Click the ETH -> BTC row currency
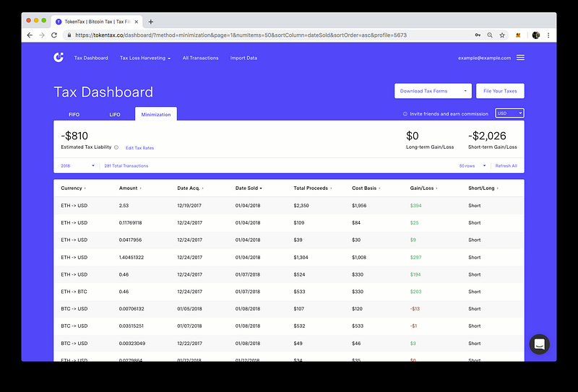The image size is (578, 392). coord(74,292)
